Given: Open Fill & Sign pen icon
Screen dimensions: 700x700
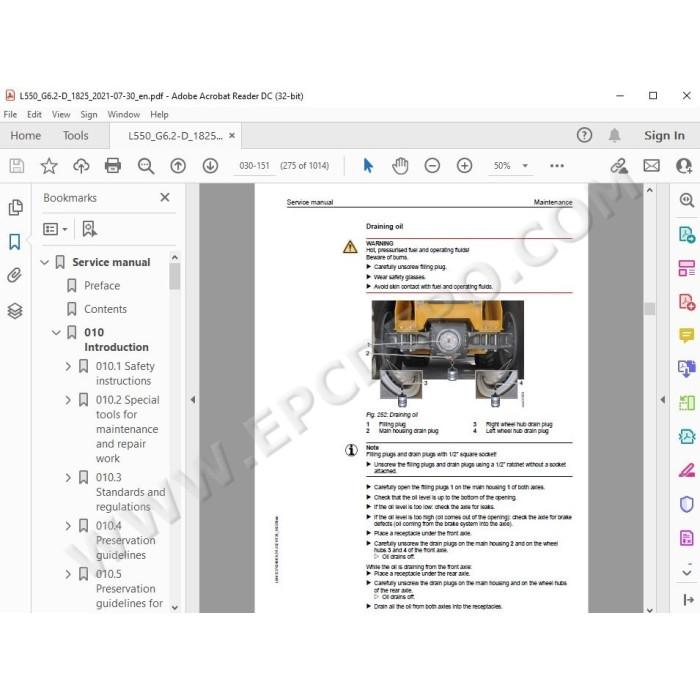Looking at the screenshot, I should click(687, 470).
